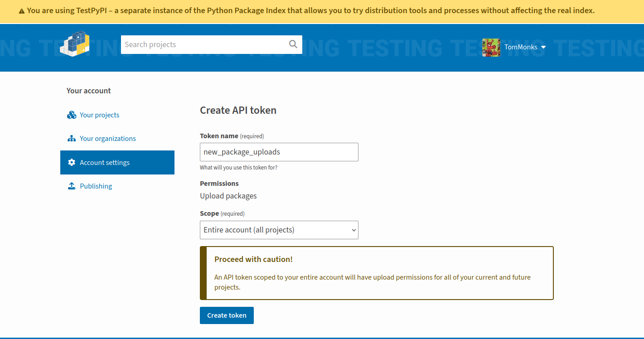Click the Proceed with caution warning box

pyautogui.click(x=377, y=273)
